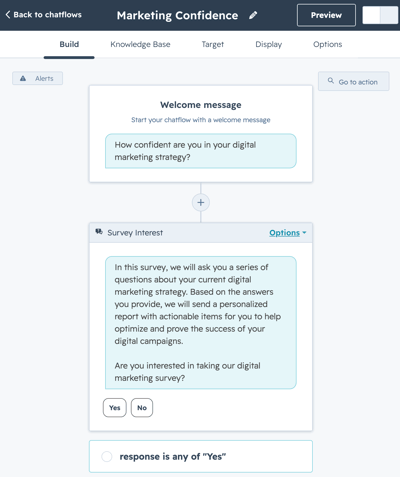Click the pencil icon to rename chatflow
This screenshot has height=477, width=400.
point(253,15)
